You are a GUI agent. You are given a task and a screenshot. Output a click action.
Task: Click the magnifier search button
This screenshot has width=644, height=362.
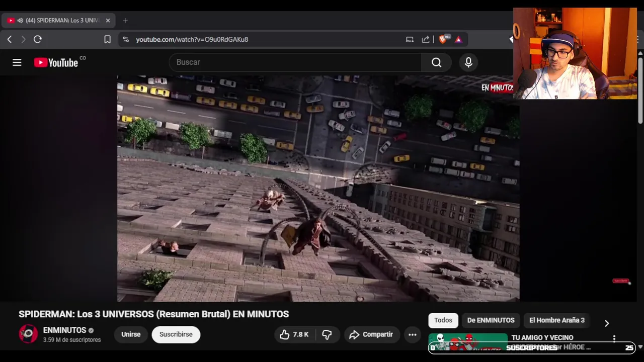click(436, 62)
